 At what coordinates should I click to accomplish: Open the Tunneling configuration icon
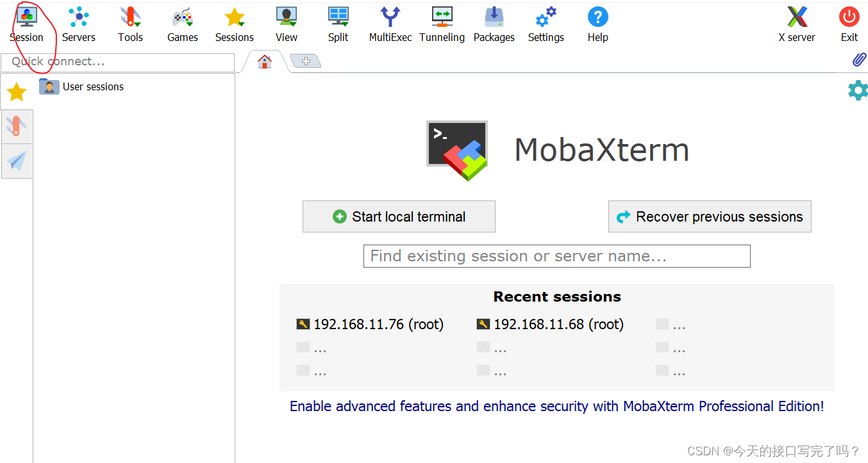tap(442, 19)
